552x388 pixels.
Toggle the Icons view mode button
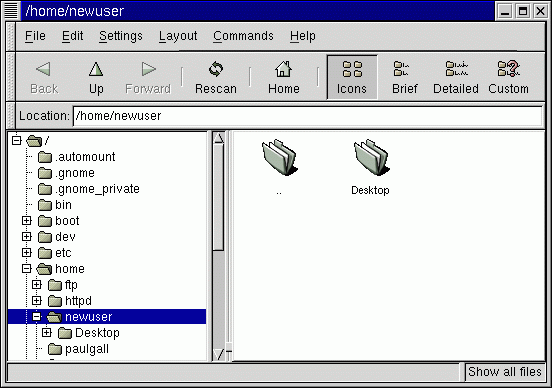tap(352, 77)
